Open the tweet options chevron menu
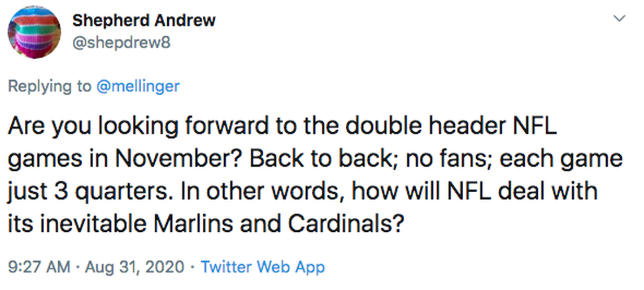The height and width of the screenshot is (290, 644). 620,19
